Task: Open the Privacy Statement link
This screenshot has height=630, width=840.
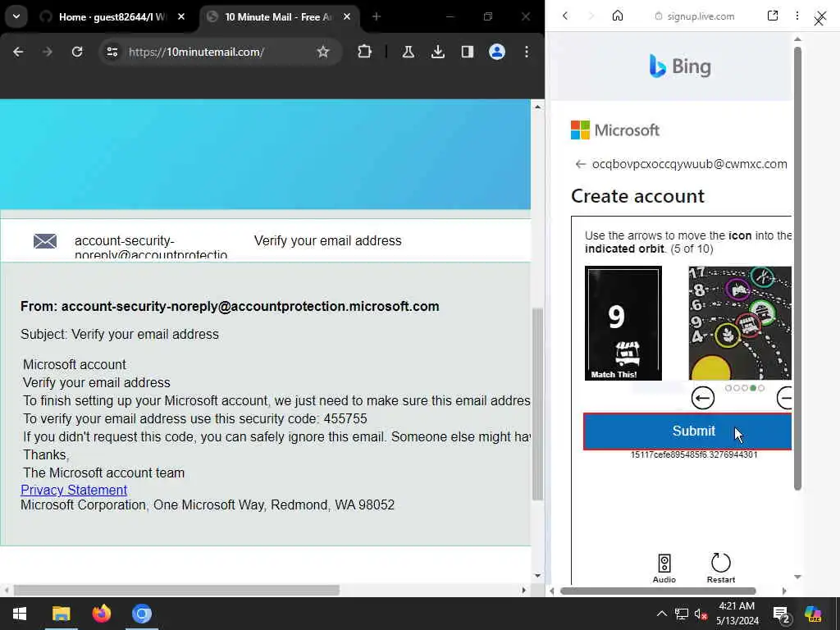Action: [x=74, y=491]
